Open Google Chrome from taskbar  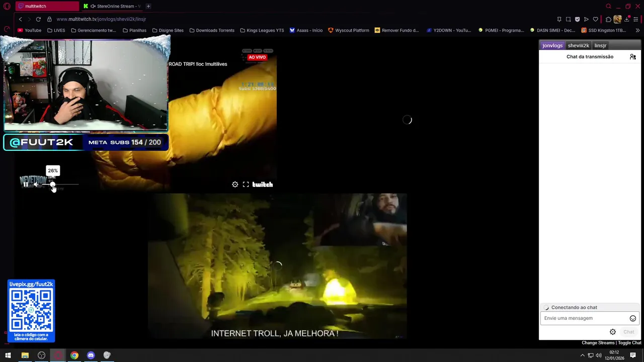[74, 355]
